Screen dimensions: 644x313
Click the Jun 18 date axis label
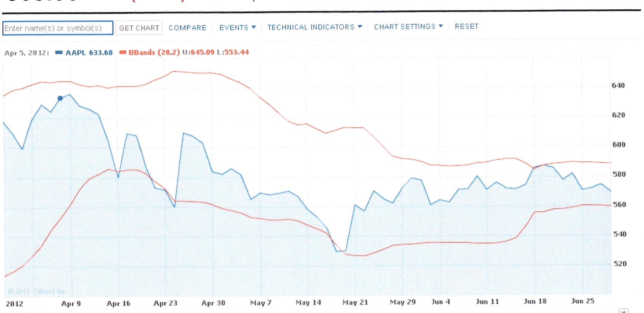[x=535, y=301]
